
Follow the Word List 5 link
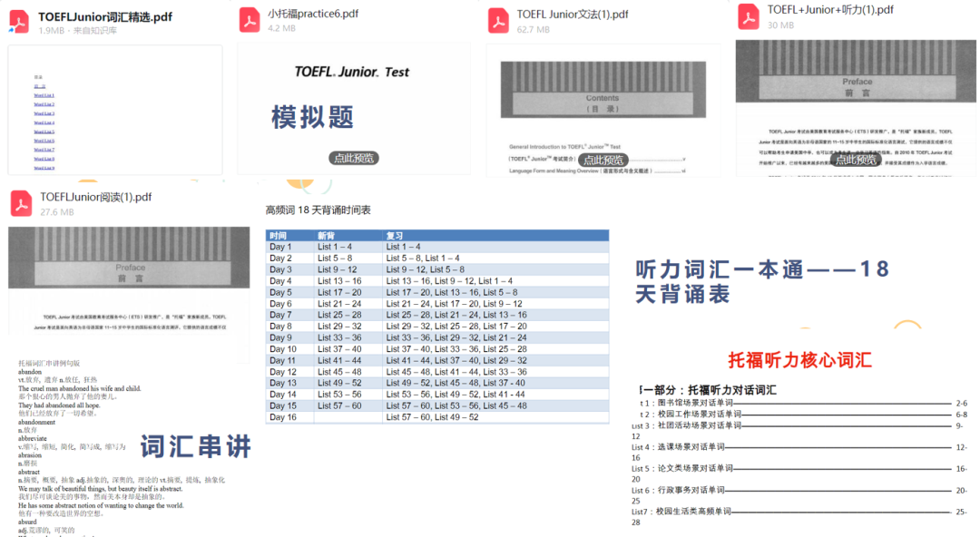pos(44,132)
